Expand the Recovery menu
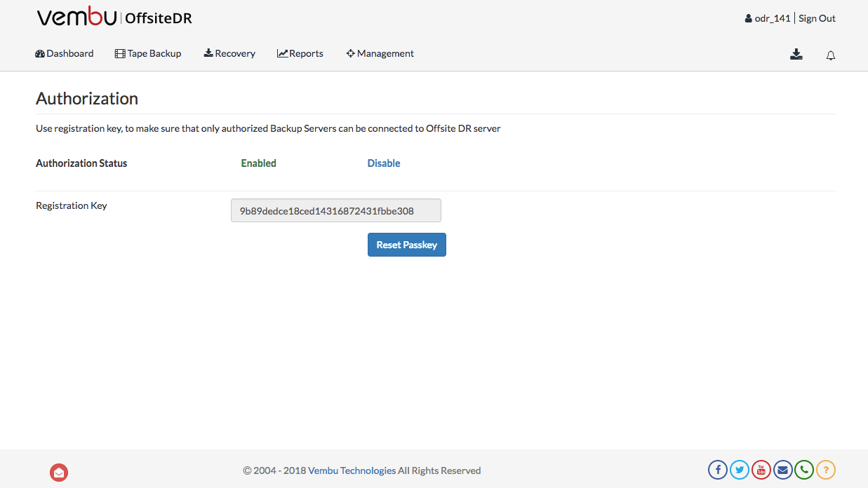The width and height of the screenshot is (868, 488). [x=229, y=54]
